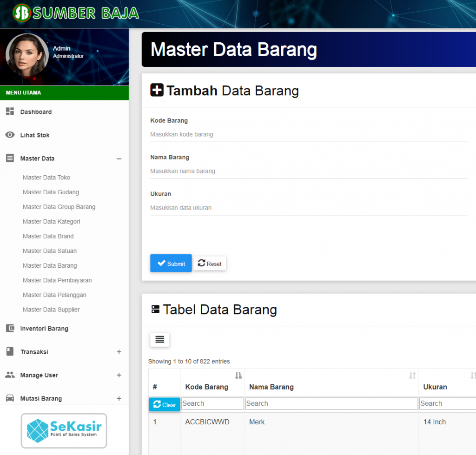Click the Dashboard grid icon
Image resolution: width=476 pixels, height=455 pixels.
pyautogui.click(x=10, y=112)
